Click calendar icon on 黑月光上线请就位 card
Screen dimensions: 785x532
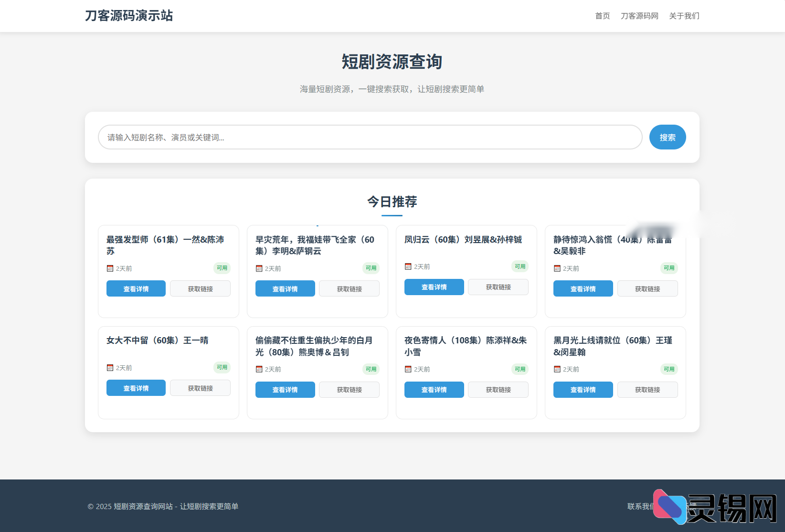[x=557, y=369]
